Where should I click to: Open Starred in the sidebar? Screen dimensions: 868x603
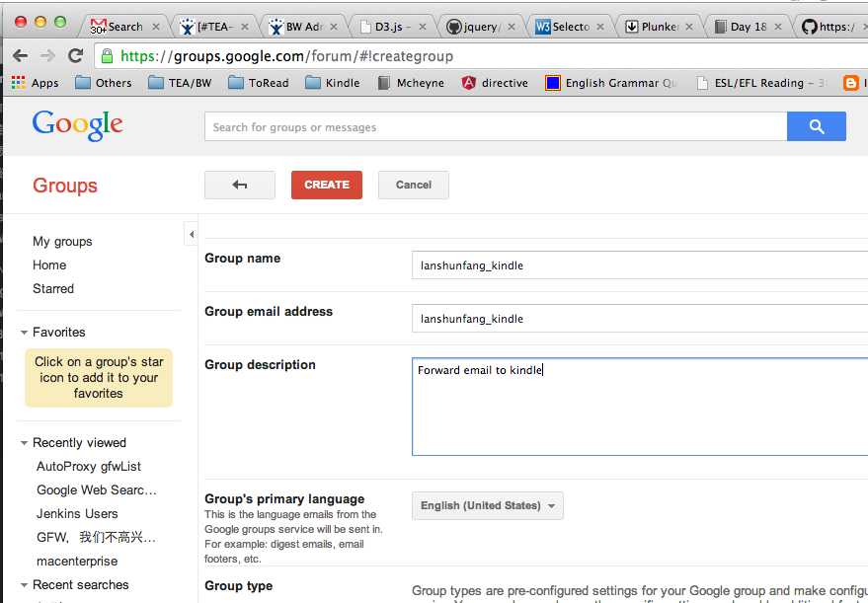(x=53, y=289)
